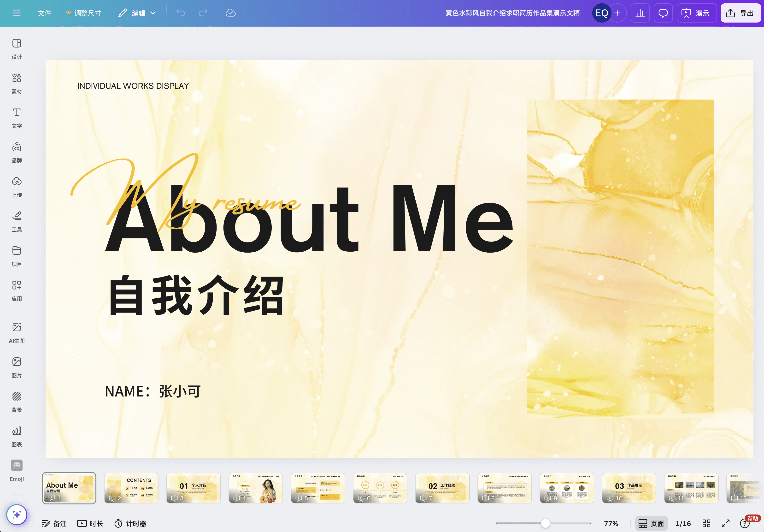Select slide 9 My Ability thumbnail
Screen dimensions: 764x532
(x=567, y=488)
